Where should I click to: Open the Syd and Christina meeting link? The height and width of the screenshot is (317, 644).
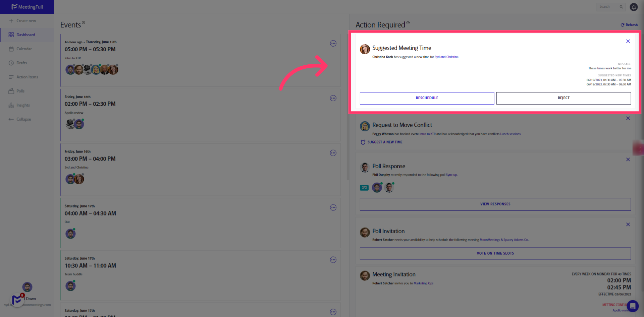pyautogui.click(x=446, y=57)
